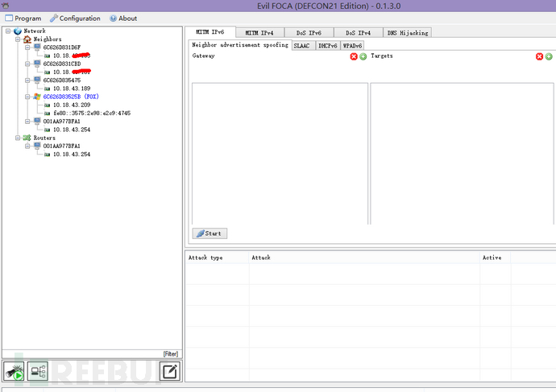Image resolution: width=556 pixels, height=392 pixels.
Task: Select 10.18.43.254 under Neighbors
Action: tap(72, 130)
